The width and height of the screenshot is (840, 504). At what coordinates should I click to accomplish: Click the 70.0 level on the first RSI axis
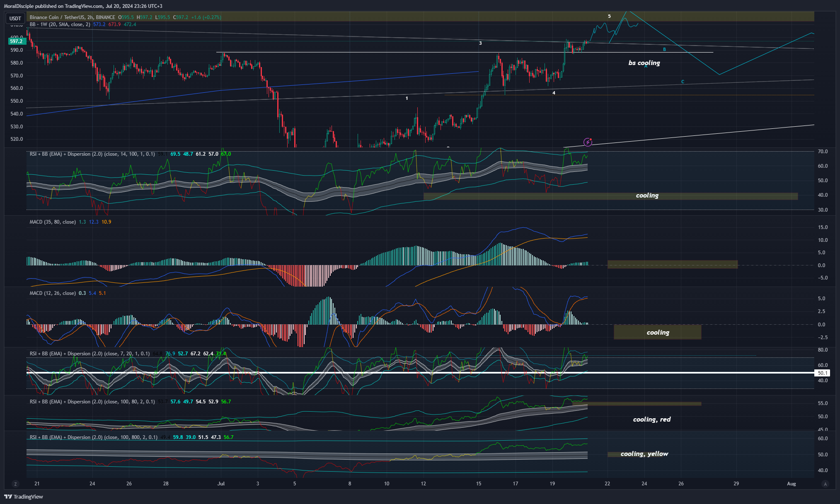click(x=823, y=152)
